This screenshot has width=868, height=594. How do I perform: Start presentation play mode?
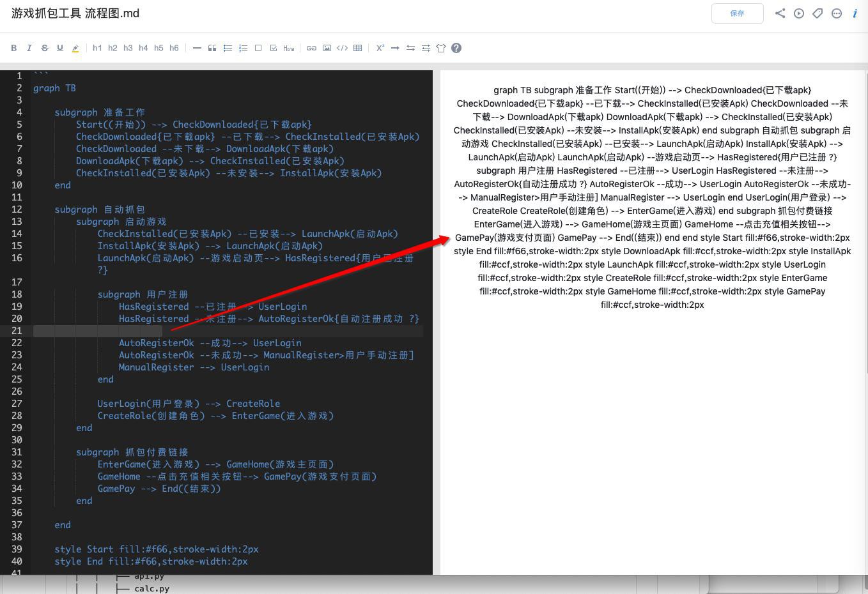(x=799, y=13)
